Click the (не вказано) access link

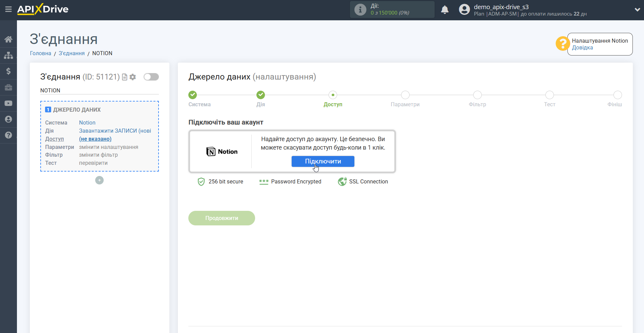[95, 139]
